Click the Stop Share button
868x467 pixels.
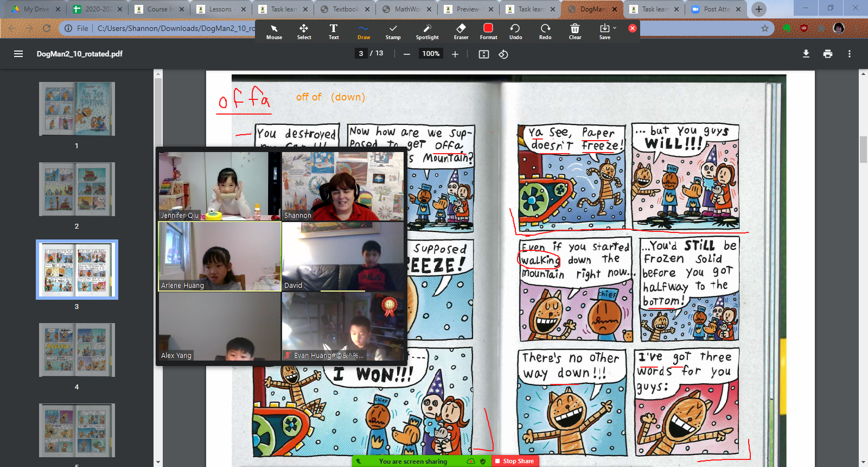point(514,461)
